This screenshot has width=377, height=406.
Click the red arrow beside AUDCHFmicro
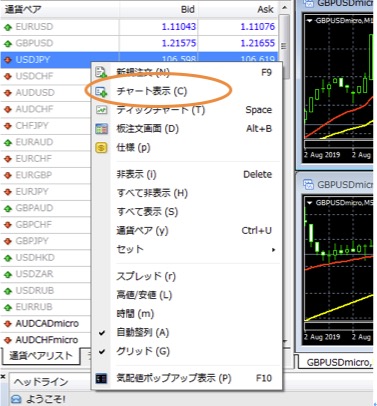(8, 340)
